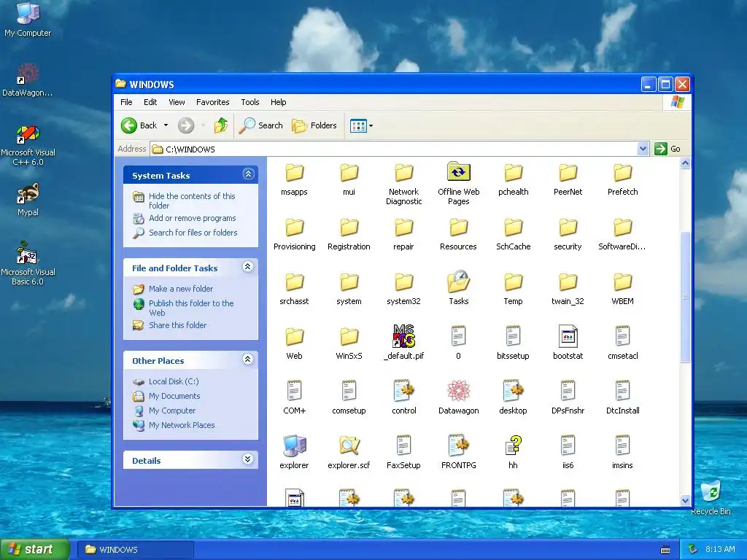Collapse the Other Places panel

tap(248, 359)
